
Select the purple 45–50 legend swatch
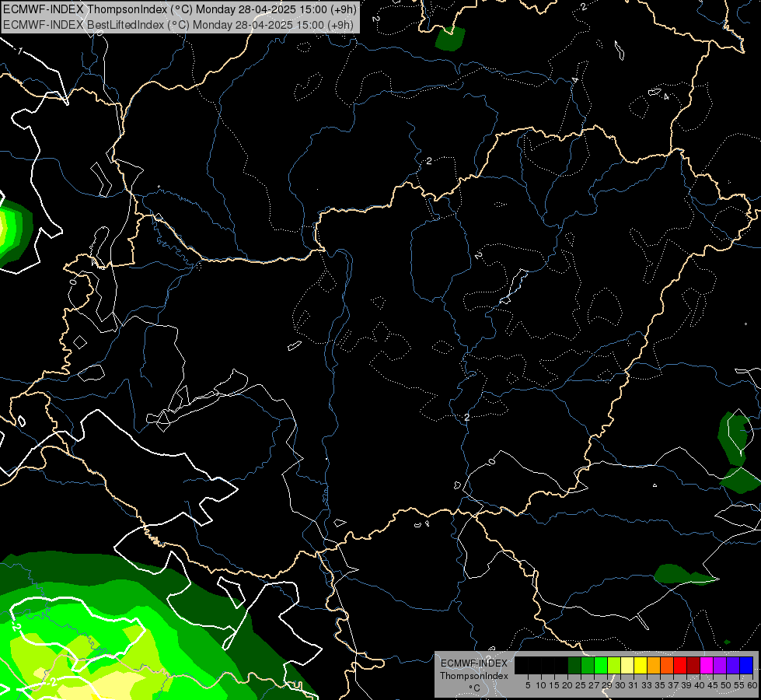(720, 665)
